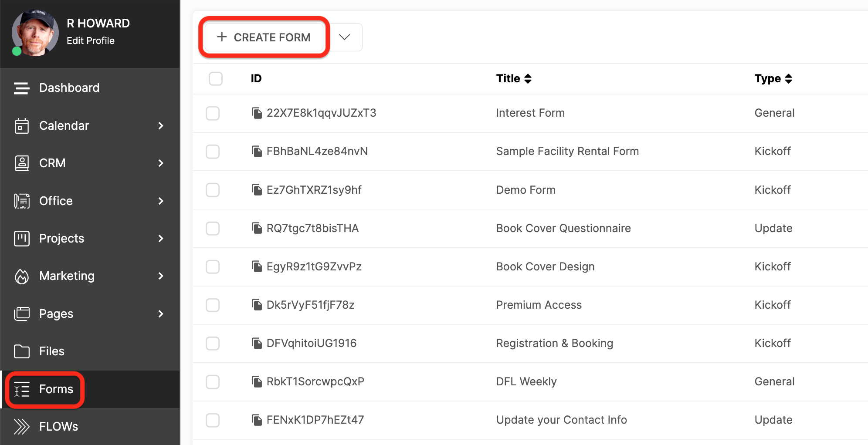Open the Book Cover Questionnaire title

[x=563, y=228]
